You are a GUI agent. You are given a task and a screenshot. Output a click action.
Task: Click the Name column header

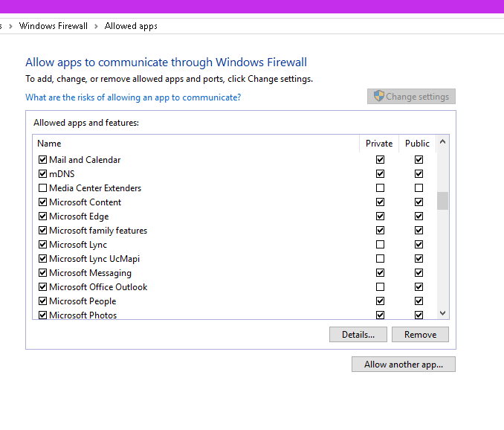coord(196,144)
